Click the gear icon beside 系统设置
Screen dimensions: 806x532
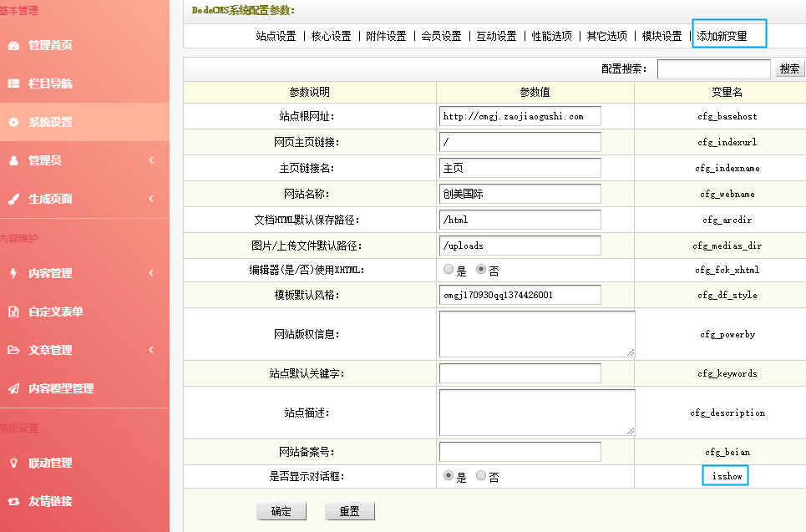pos(13,122)
